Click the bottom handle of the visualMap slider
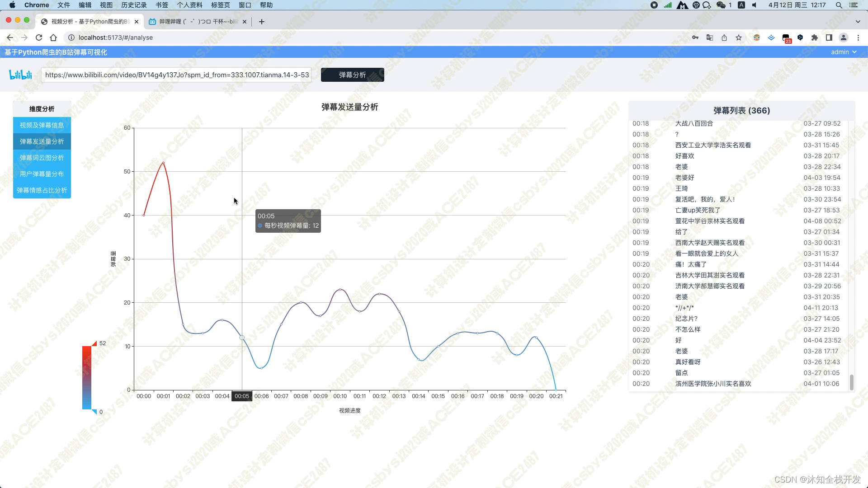868x488 pixels. pos(94,412)
